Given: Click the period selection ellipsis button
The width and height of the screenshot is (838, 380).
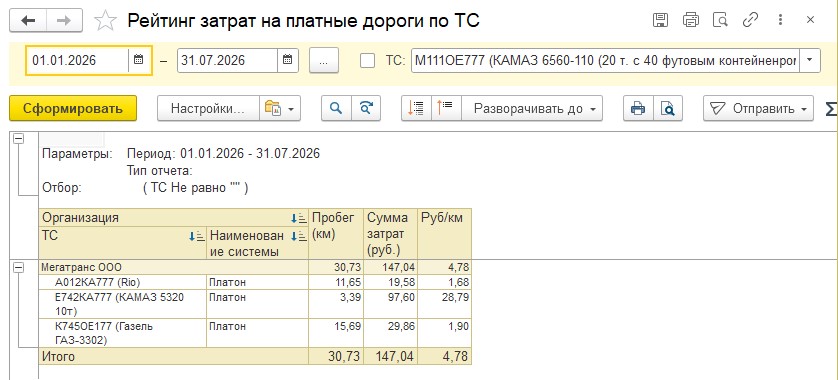Looking at the screenshot, I should click(x=324, y=60).
